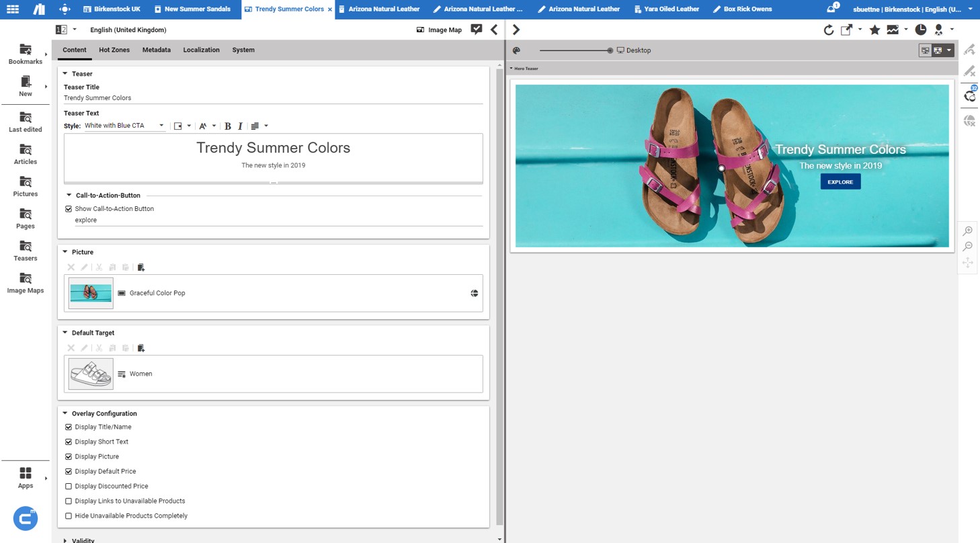Search Pages from the sidebar
Screen dimensions: 980x543
tap(26, 218)
